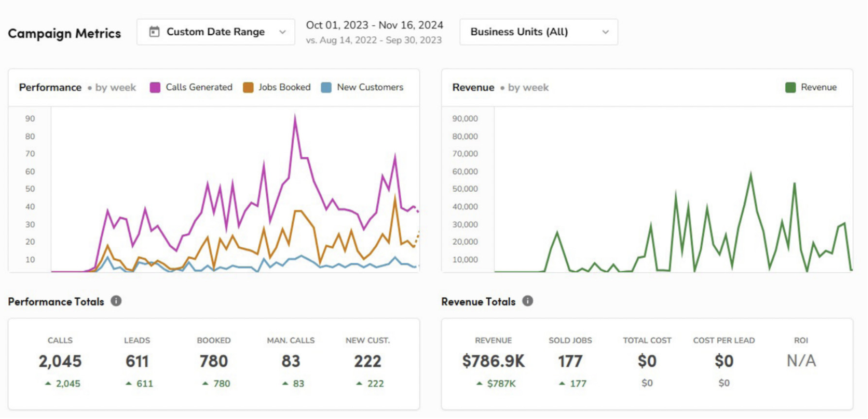Click the 90 label on Performance y-axis
The image size is (868, 419).
(x=30, y=118)
